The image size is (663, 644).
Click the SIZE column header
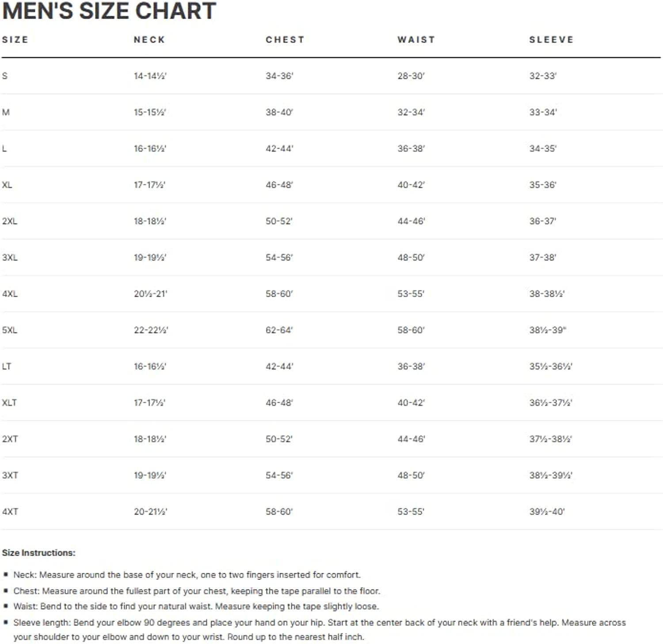(15, 40)
